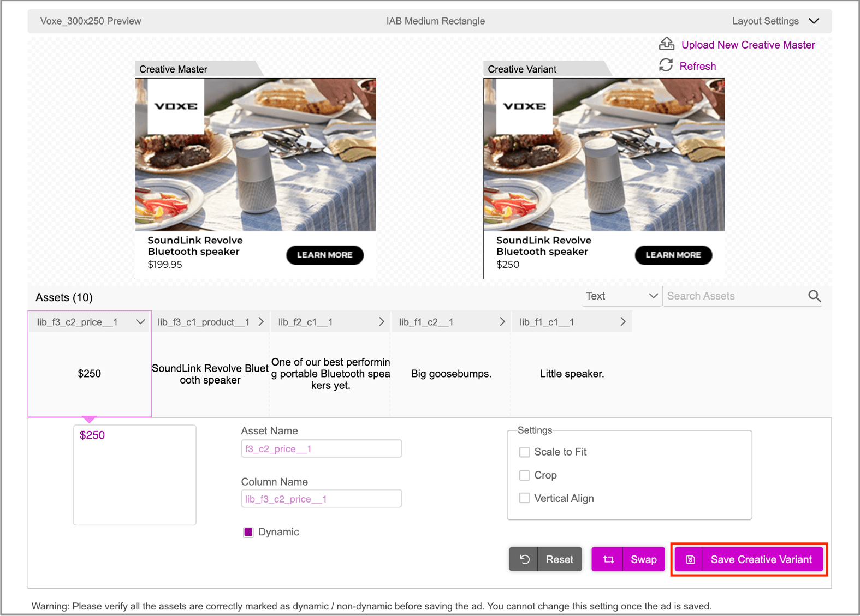The image size is (860, 616).
Task: Click the undo arrow icon on Reset
Action: 524,559
